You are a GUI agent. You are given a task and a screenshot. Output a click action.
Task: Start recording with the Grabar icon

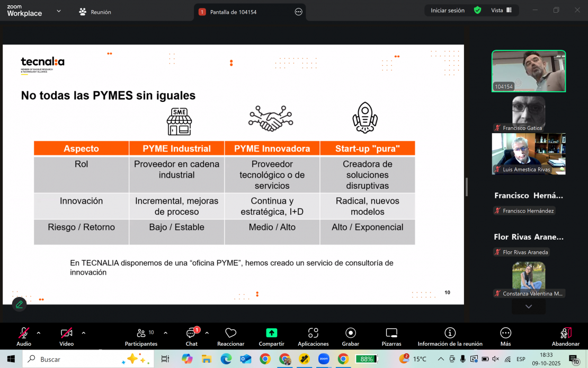click(x=350, y=333)
